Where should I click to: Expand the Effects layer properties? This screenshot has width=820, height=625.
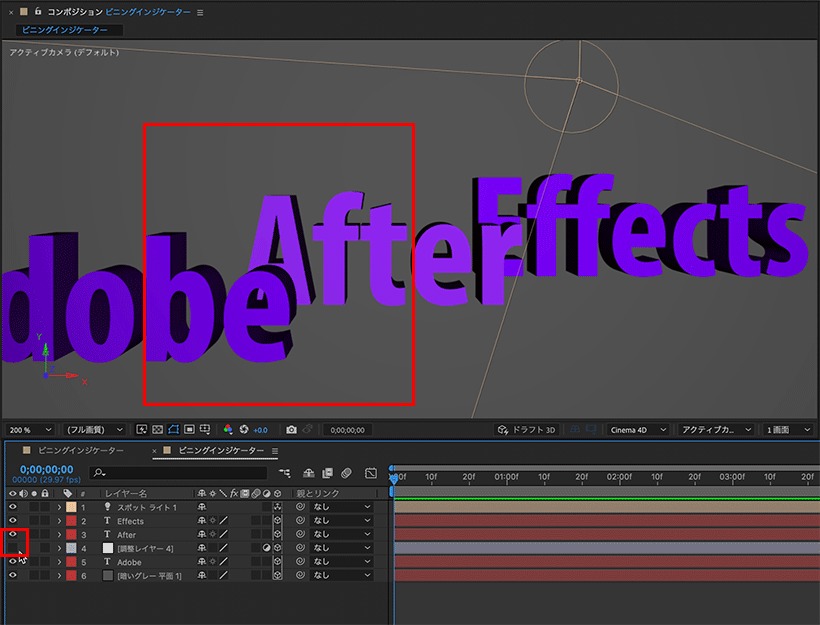tap(59, 521)
